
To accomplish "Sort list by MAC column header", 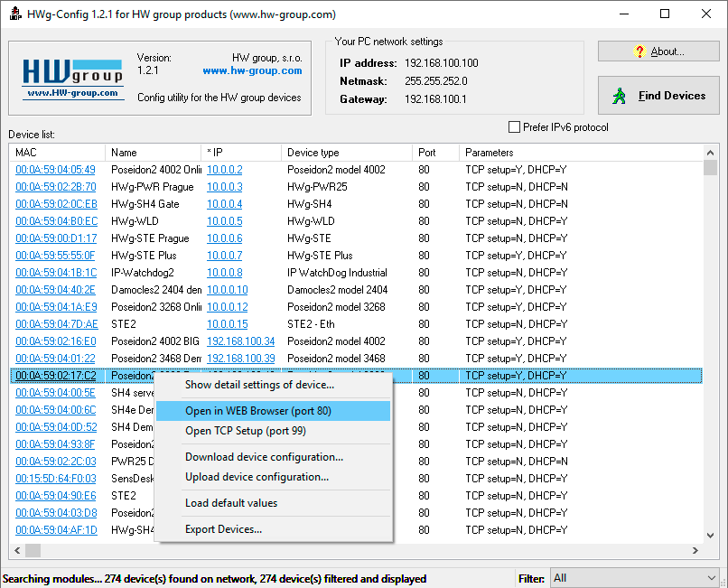I will [57, 153].
